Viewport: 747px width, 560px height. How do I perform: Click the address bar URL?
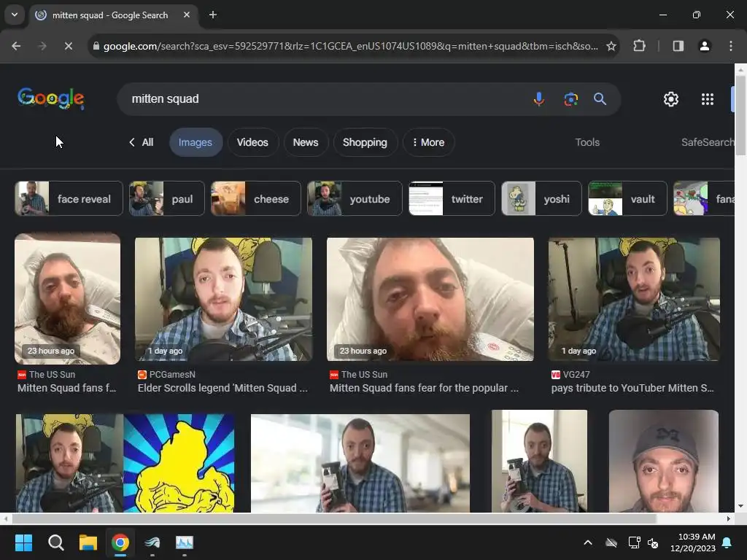pyautogui.click(x=350, y=46)
